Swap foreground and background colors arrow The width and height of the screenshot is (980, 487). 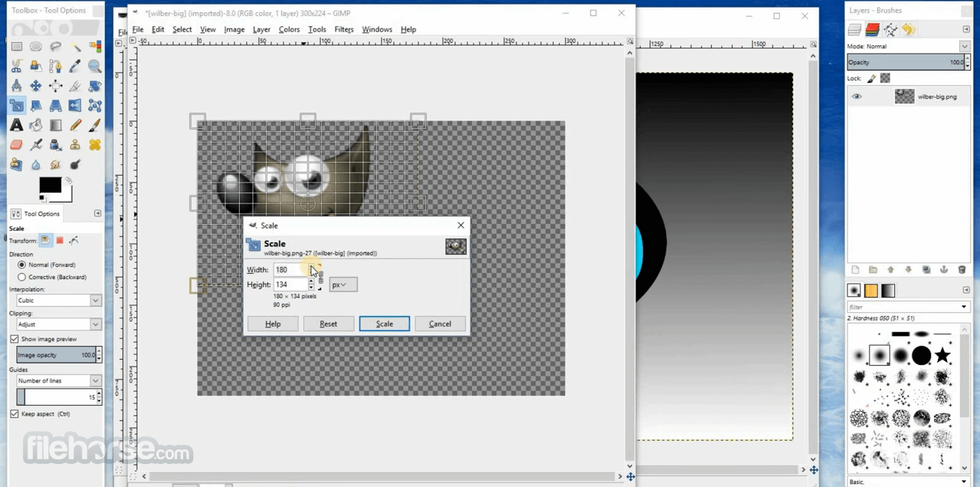coord(68,181)
